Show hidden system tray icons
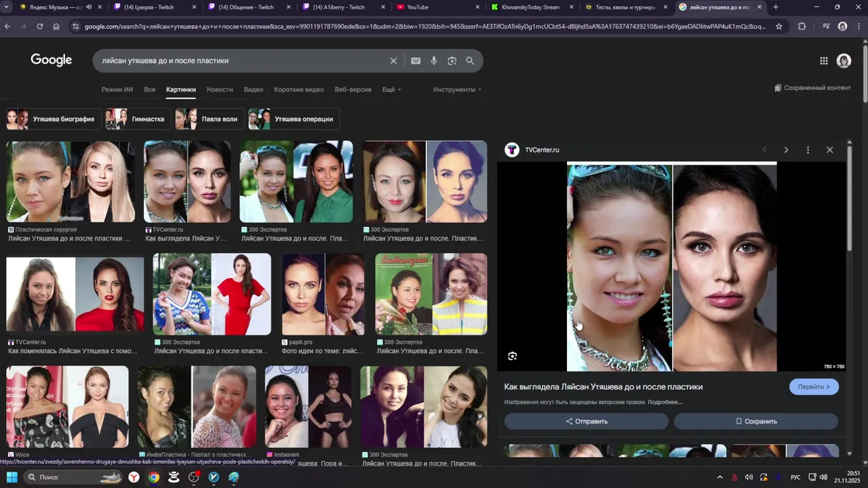The image size is (868, 488). pyautogui.click(x=719, y=477)
